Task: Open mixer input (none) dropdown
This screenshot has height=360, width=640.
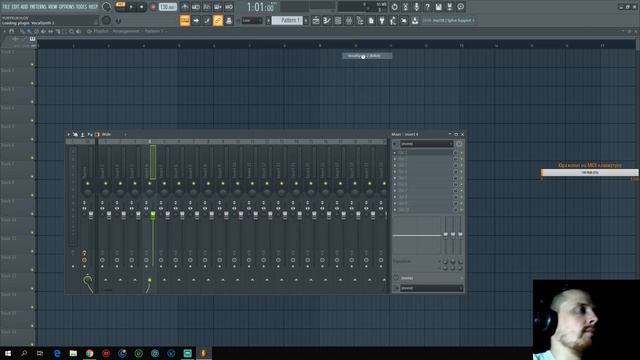Action: click(x=427, y=144)
